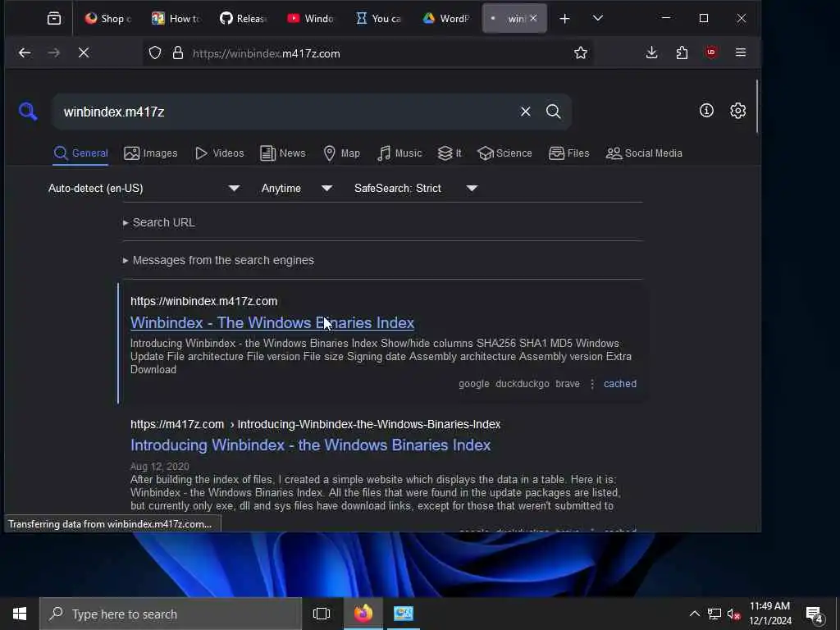This screenshot has height=630, width=840.
Task: Open taskbar clock showing 11:49 AM
Action: coord(769,614)
